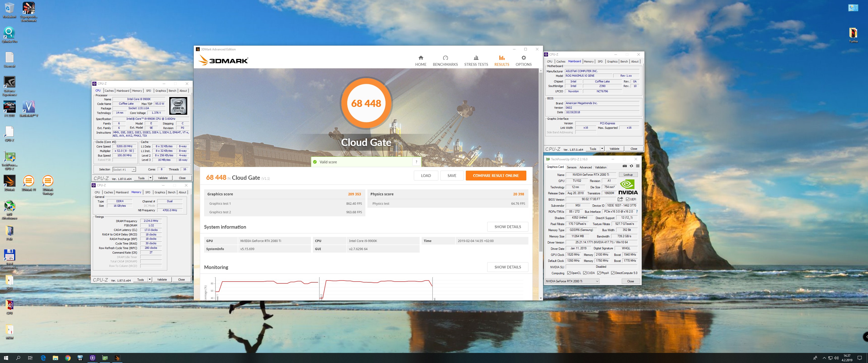Click the GPU-Z refresh icon
The image size is (868, 363).
632,166
